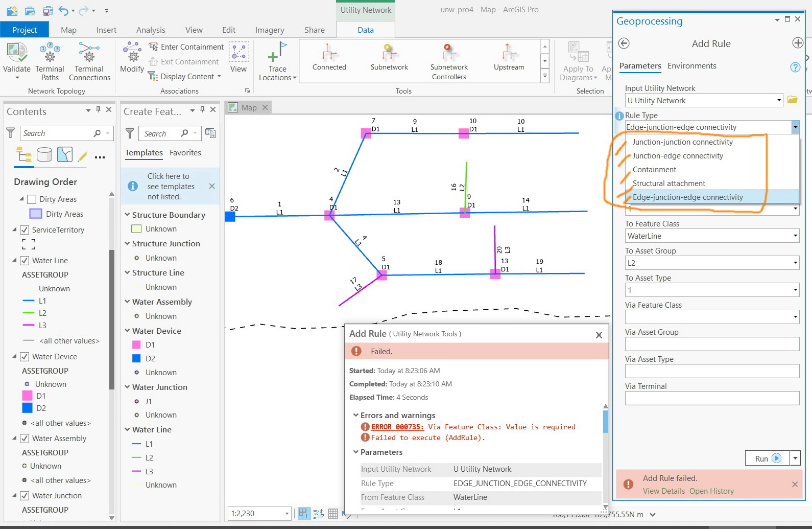This screenshot has height=529, width=812.
Task: Close the Add Rule failed message popup
Action: click(x=599, y=335)
